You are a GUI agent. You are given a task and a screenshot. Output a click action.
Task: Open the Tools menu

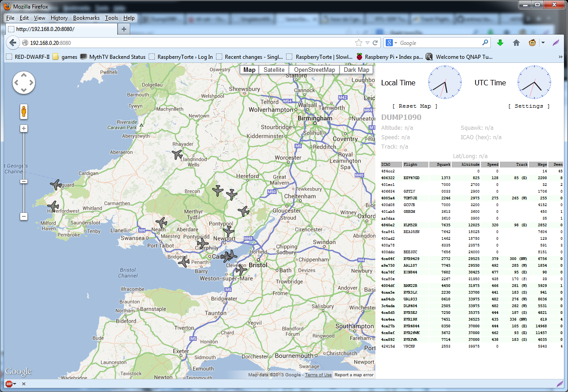(111, 18)
